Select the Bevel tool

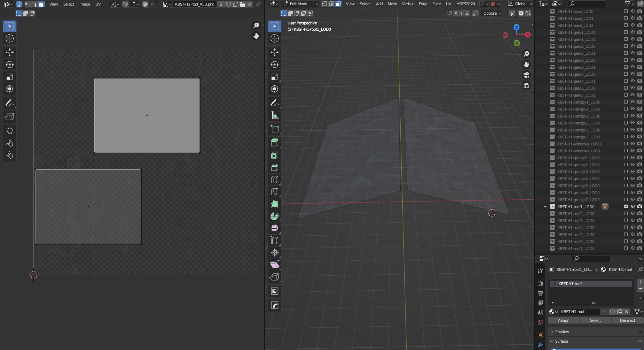tap(275, 167)
